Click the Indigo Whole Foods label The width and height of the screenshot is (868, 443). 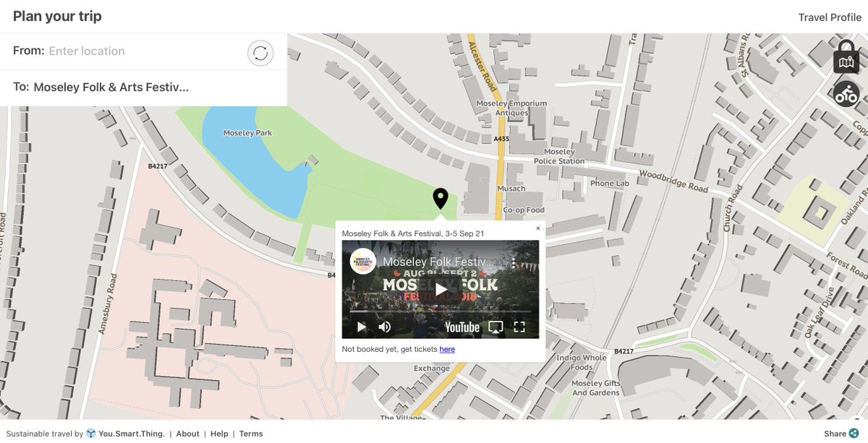click(x=582, y=362)
